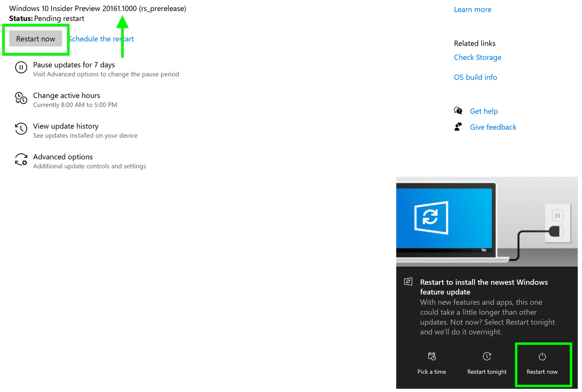
Task: Click the restart icon in the notification header
Action: pyautogui.click(x=408, y=282)
